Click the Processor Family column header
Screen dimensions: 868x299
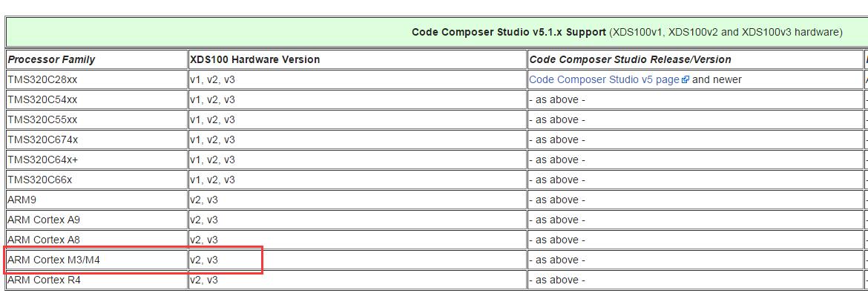click(51, 59)
